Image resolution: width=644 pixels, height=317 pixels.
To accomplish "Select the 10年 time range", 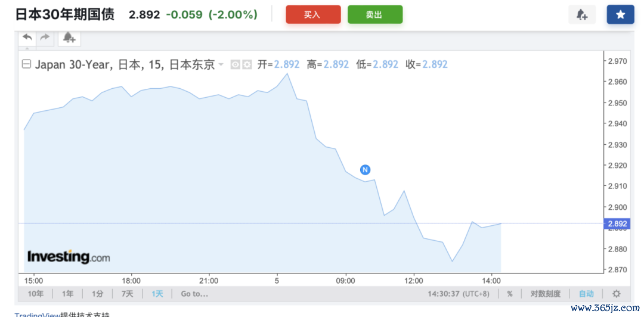I will (x=35, y=294).
